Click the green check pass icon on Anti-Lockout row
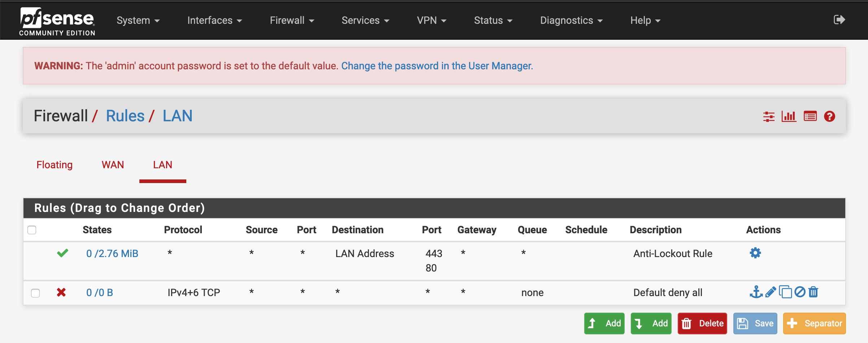868x343 pixels. pyautogui.click(x=62, y=253)
